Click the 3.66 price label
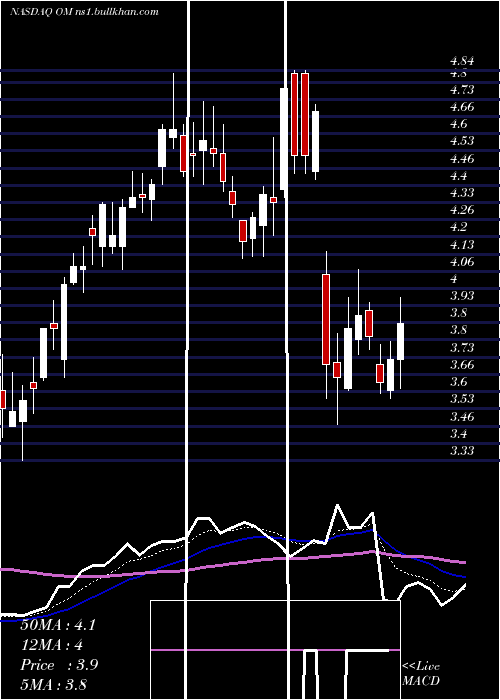This screenshot has height=700, width=500. 462,365
